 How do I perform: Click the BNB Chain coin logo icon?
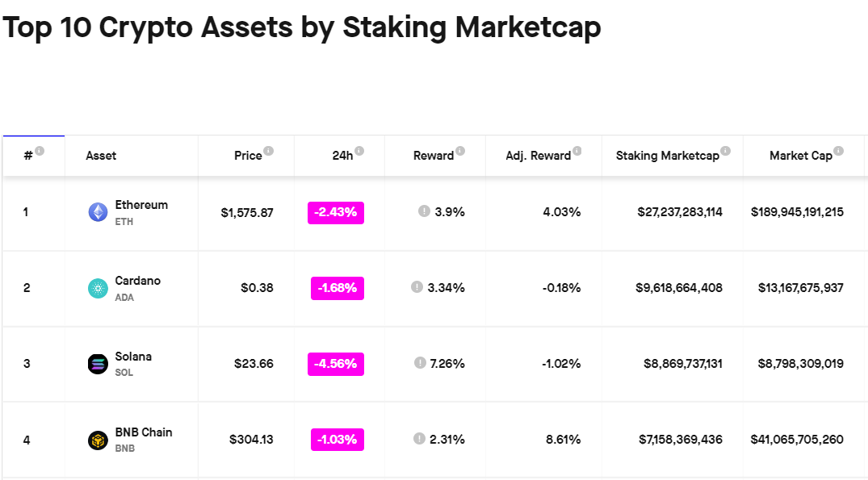pyautogui.click(x=98, y=440)
